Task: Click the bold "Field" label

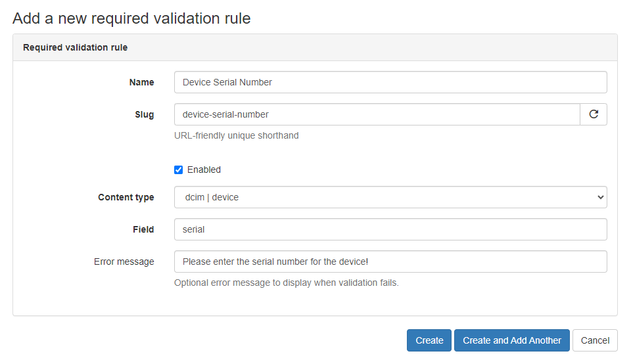Action: tap(143, 229)
